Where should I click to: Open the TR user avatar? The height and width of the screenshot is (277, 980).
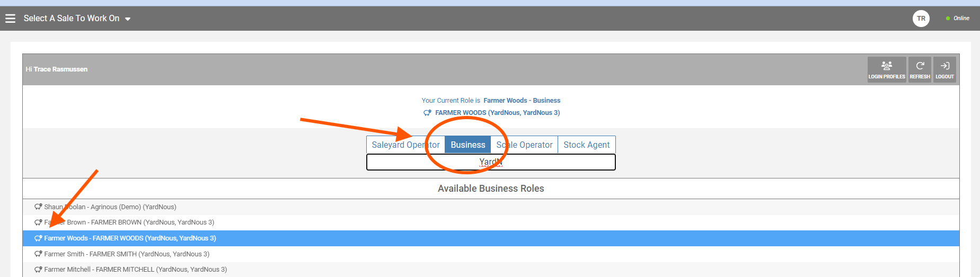click(x=921, y=19)
